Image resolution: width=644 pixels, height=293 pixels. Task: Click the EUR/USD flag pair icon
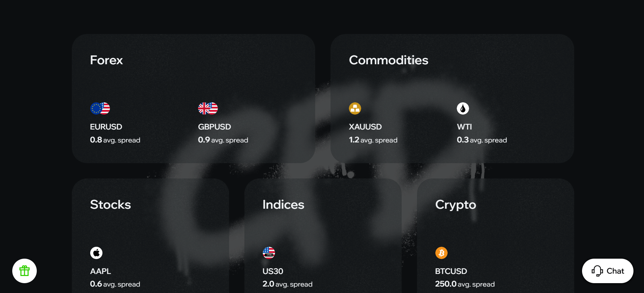pos(100,108)
